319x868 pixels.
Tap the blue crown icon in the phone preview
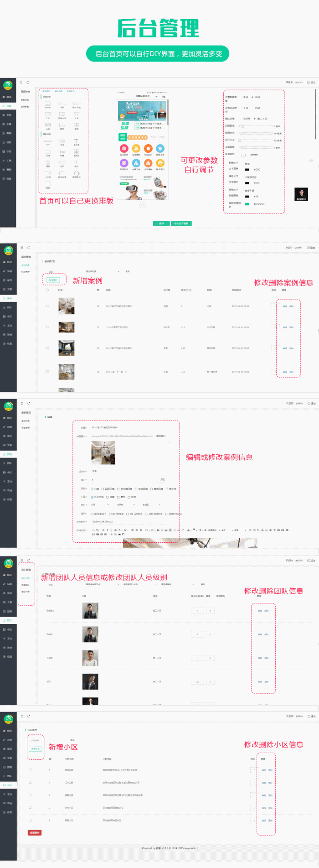click(160, 148)
